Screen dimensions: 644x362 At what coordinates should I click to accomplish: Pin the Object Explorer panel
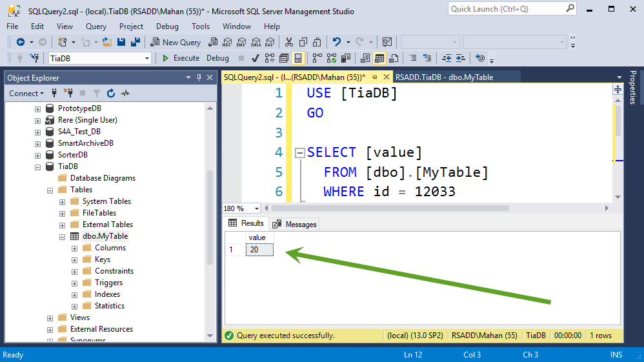tap(199, 77)
